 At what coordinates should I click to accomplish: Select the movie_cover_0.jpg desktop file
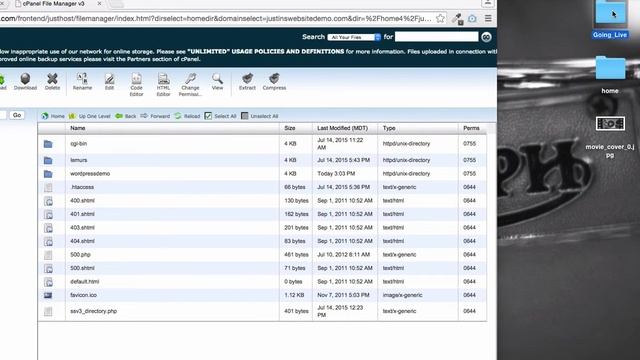[610, 138]
